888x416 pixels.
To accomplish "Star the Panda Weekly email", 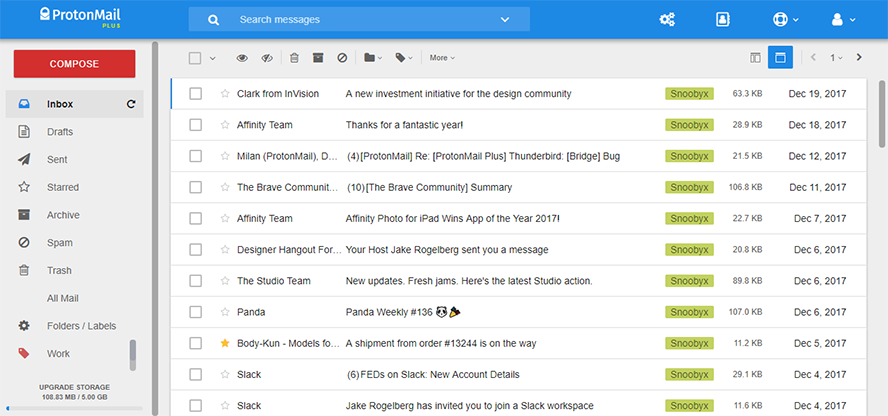I will pos(225,312).
